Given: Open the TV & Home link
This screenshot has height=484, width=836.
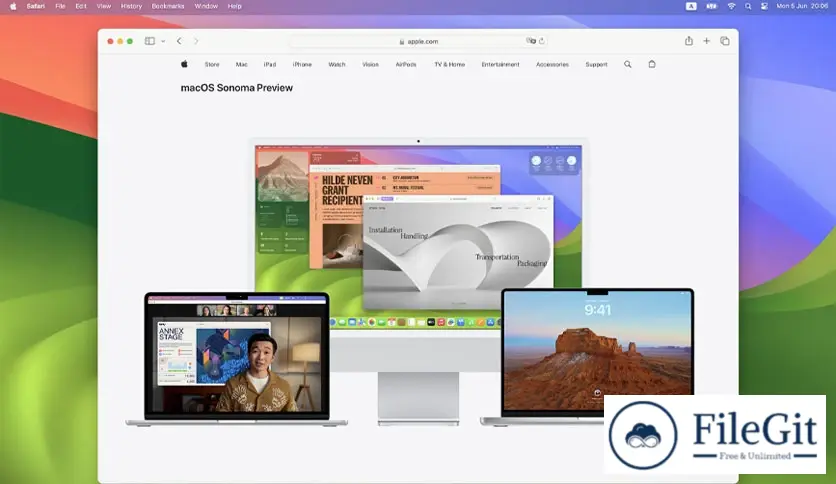Looking at the screenshot, I should [x=449, y=64].
